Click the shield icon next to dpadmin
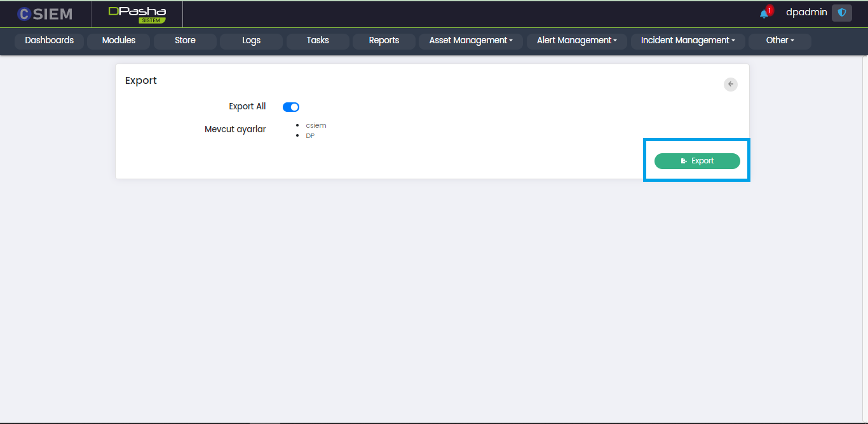The width and height of the screenshot is (868, 424). [x=841, y=13]
